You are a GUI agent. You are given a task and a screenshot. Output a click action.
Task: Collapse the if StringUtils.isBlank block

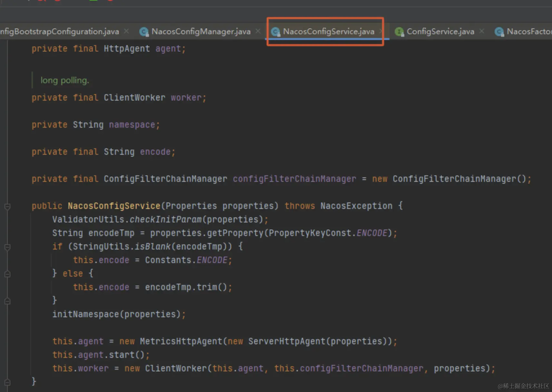click(x=7, y=247)
